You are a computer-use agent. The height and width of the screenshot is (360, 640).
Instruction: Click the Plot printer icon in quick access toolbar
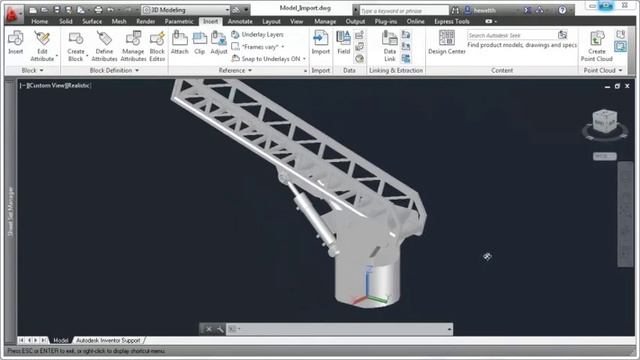98,10
